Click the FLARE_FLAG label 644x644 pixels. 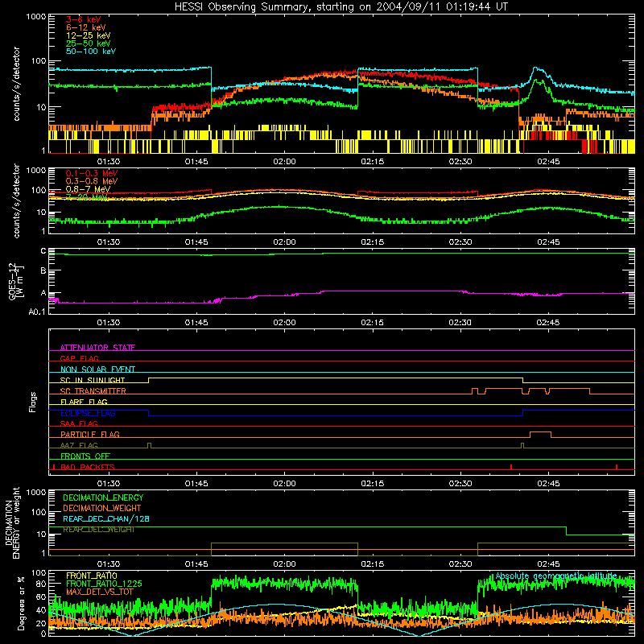coord(84,402)
